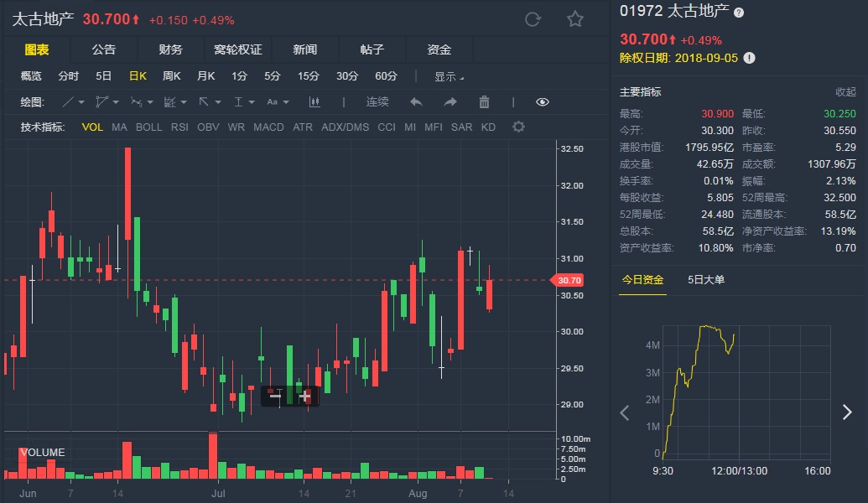Select the line drawing tool
This screenshot has height=503, width=868.
[x=68, y=101]
